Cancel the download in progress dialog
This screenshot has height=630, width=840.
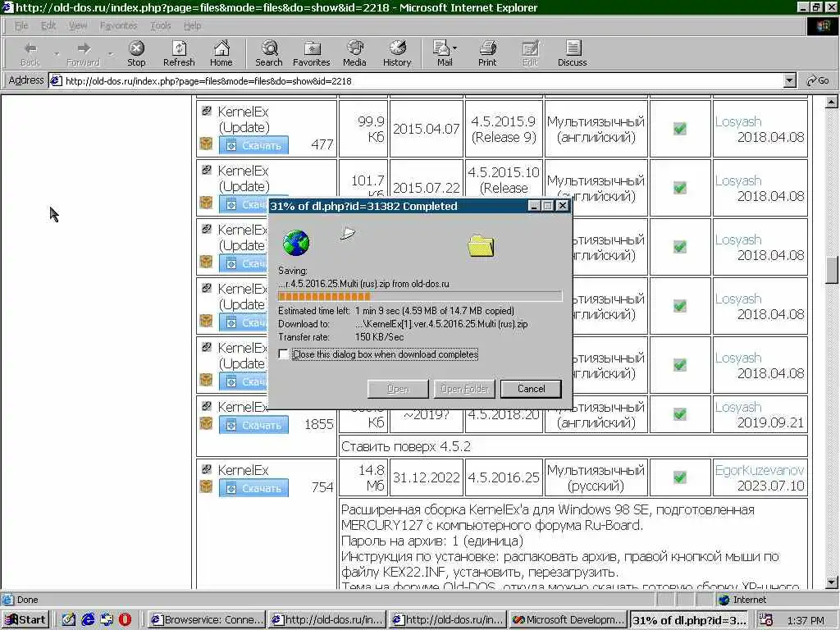click(x=531, y=389)
